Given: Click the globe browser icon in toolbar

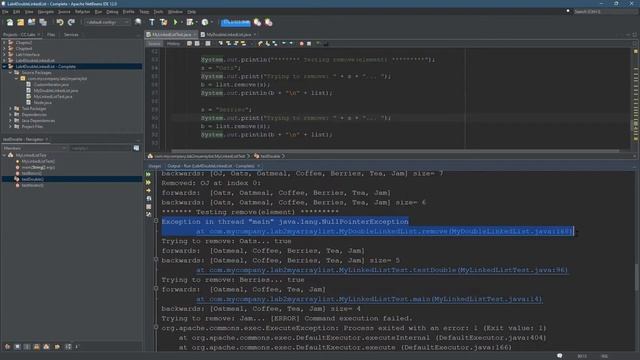Looking at the screenshot, I should click(x=138, y=22).
